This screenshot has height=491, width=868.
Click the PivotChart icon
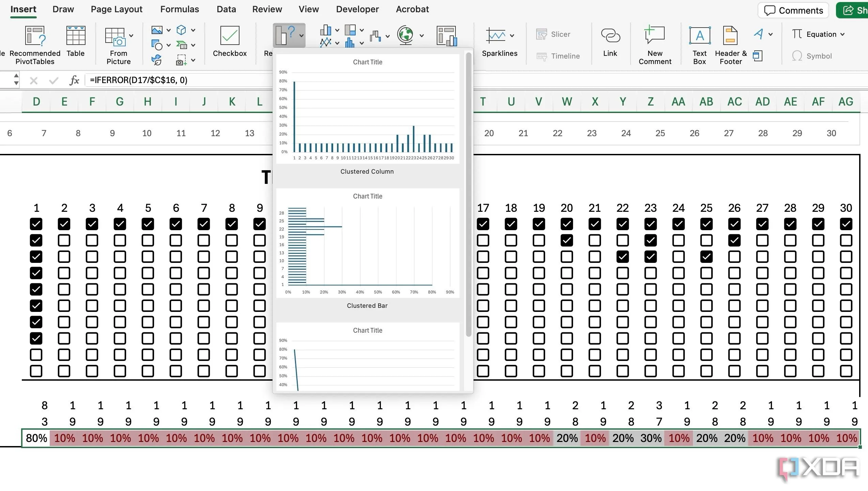pyautogui.click(x=447, y=36)
